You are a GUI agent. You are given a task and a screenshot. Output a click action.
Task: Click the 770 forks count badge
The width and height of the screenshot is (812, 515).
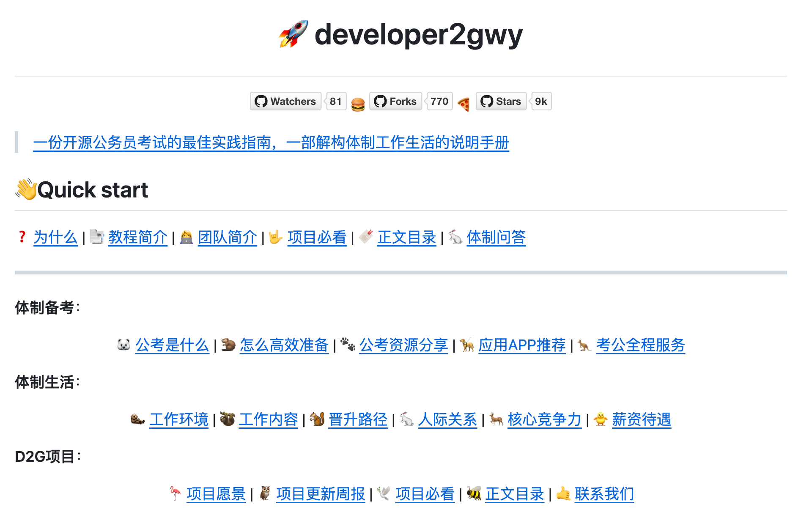[440, 101]
